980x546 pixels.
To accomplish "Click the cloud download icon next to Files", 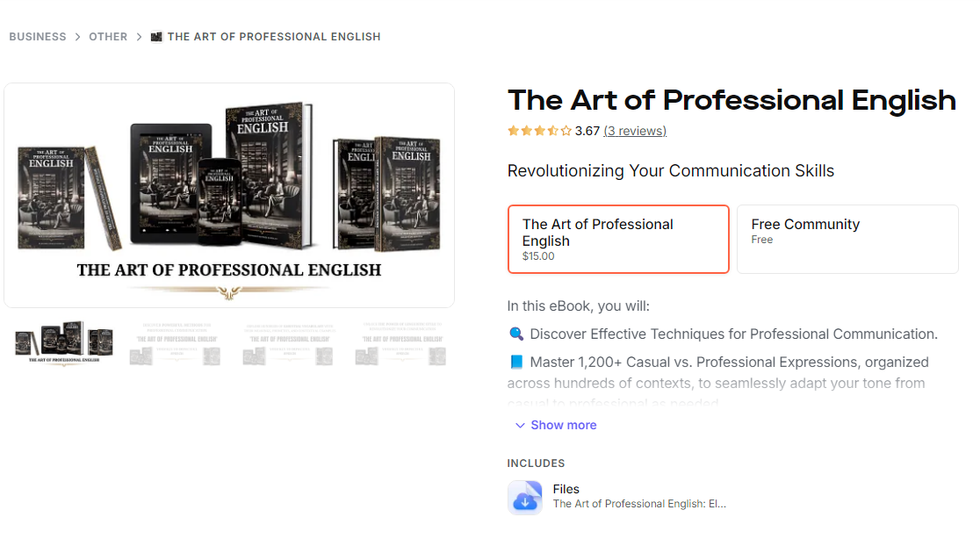I will coord(524,497).
